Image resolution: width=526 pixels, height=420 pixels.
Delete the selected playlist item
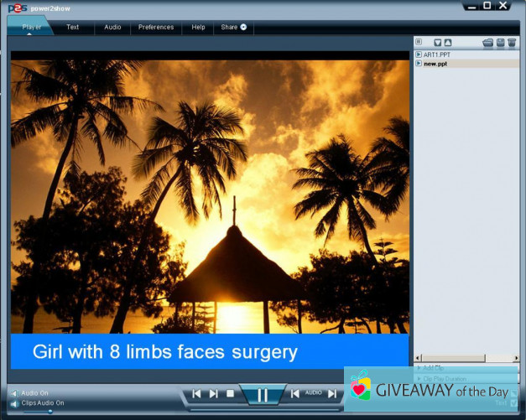(x=512, y=43)
